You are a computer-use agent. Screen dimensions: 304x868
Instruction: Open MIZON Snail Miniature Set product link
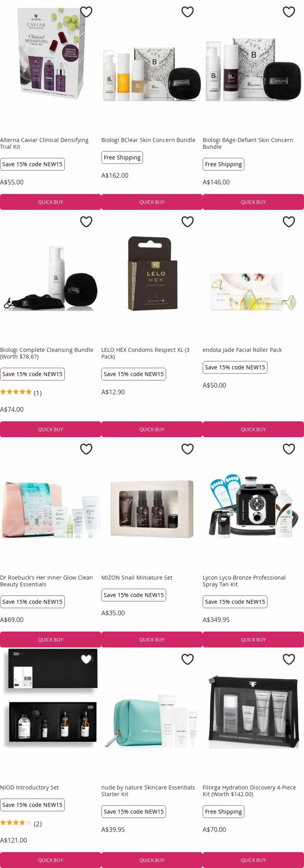(x=137, y=578)
